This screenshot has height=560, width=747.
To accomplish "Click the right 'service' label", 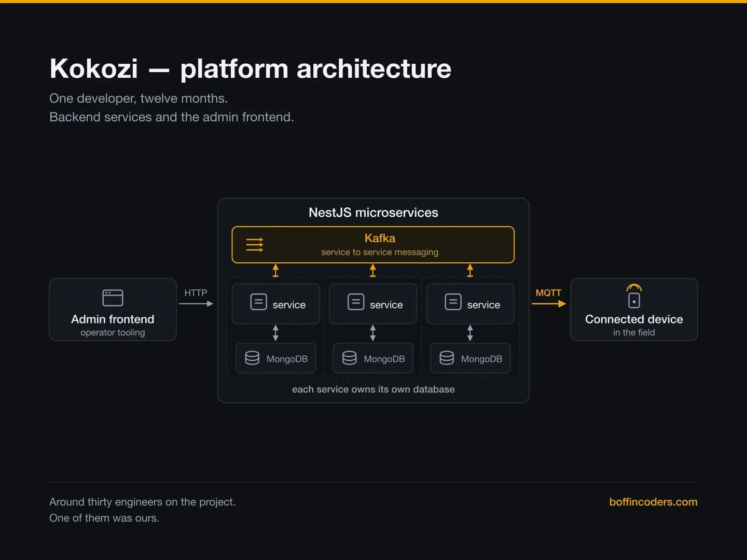I will click(x=483, y=305).
